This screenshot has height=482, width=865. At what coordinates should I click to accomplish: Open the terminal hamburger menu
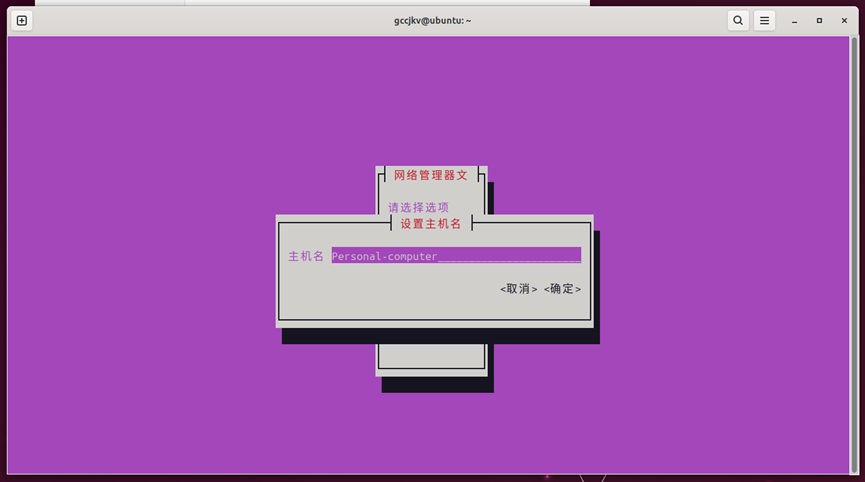764,20
